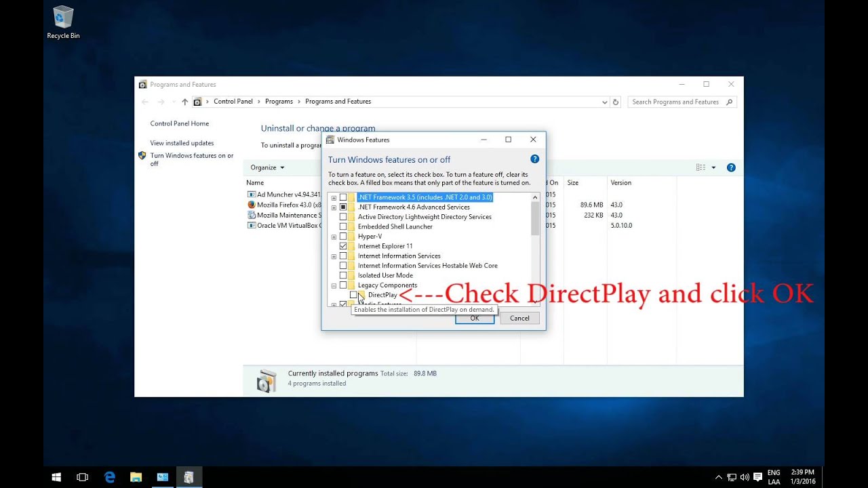
Task: Open Programs and Features help icon
Action: point(731,167)
